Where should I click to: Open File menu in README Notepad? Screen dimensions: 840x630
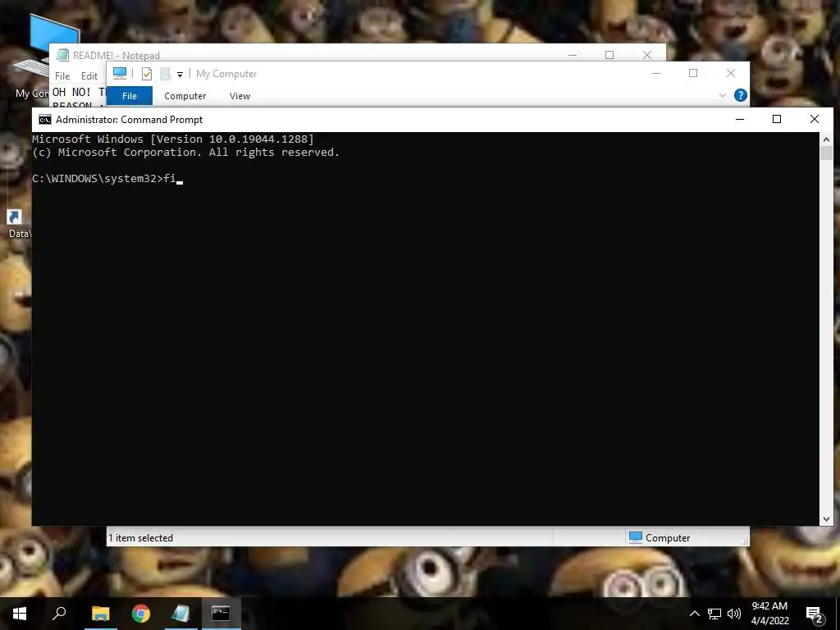click(x=62, y=76)
